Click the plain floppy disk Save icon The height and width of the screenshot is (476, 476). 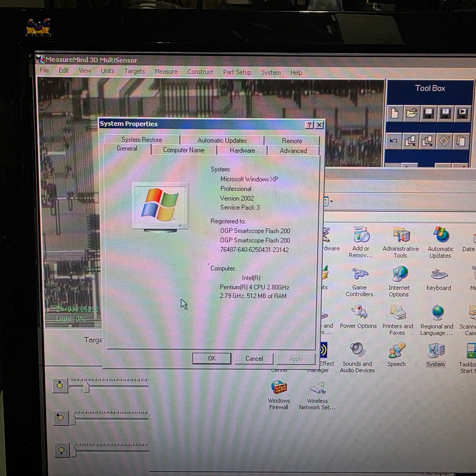tap(428, 114)
